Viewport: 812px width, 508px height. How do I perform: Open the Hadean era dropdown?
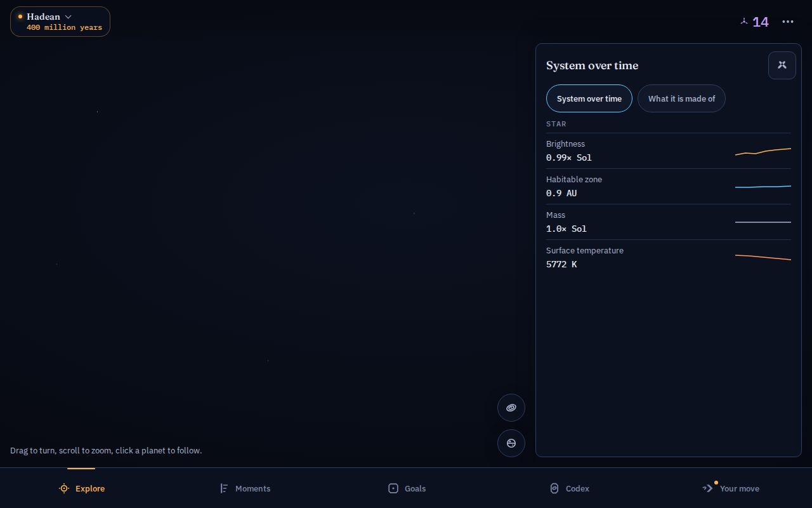pos(60,22)
